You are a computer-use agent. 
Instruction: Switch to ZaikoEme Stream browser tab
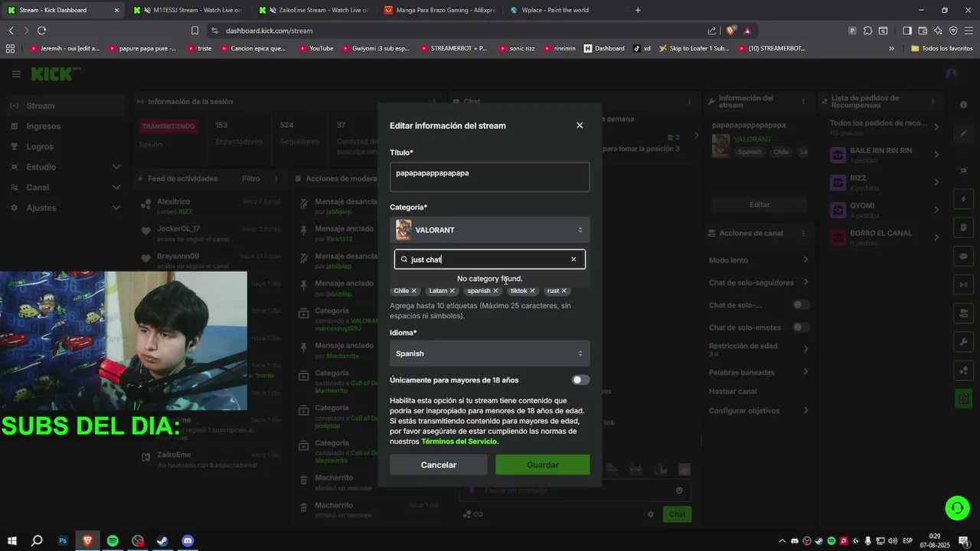315,10
